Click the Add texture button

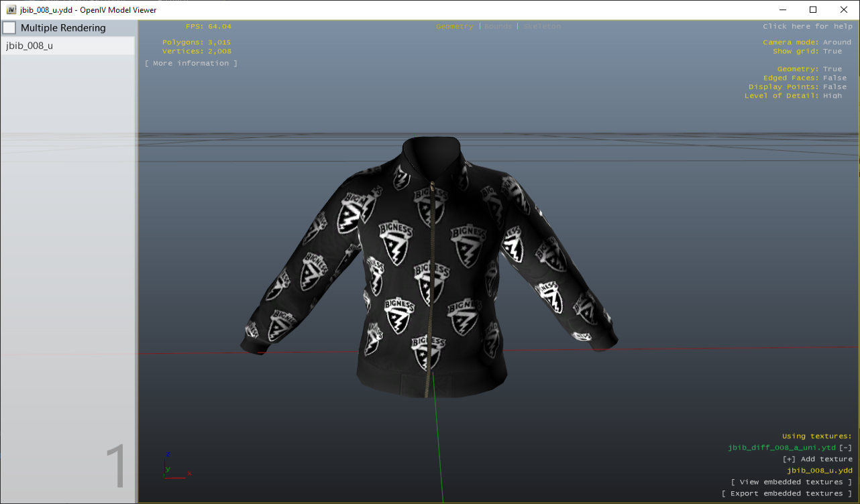coord(817,459)
